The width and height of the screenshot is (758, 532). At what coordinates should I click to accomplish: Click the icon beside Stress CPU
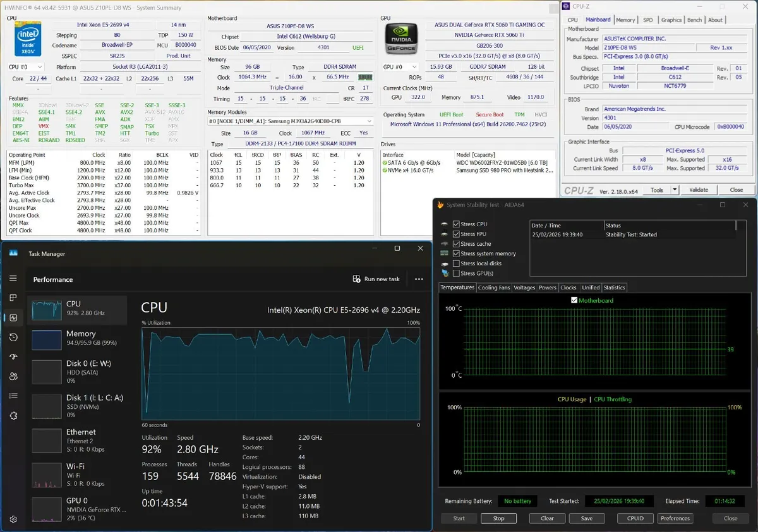pyautogui.click(x=445, y=224)
